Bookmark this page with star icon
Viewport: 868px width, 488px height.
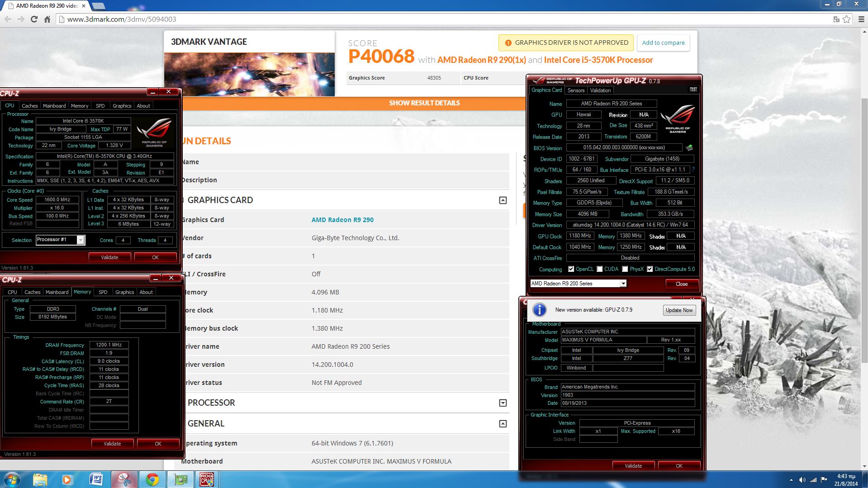coord(846,19)
